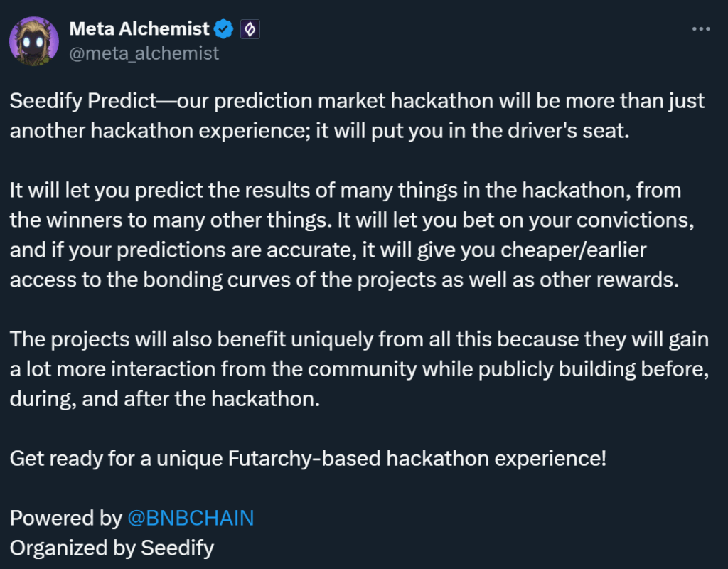Screen dimensions: 728x569
Task: Click the phrase "bet on your convictions"
Action: point(577,220)
